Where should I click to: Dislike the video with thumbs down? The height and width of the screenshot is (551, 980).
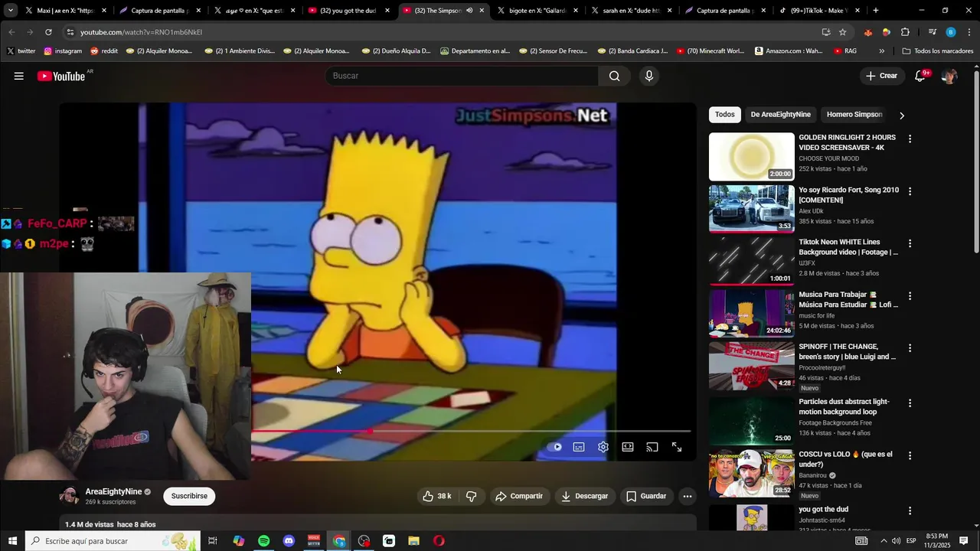pyautogui.click(x=471, y=496)
